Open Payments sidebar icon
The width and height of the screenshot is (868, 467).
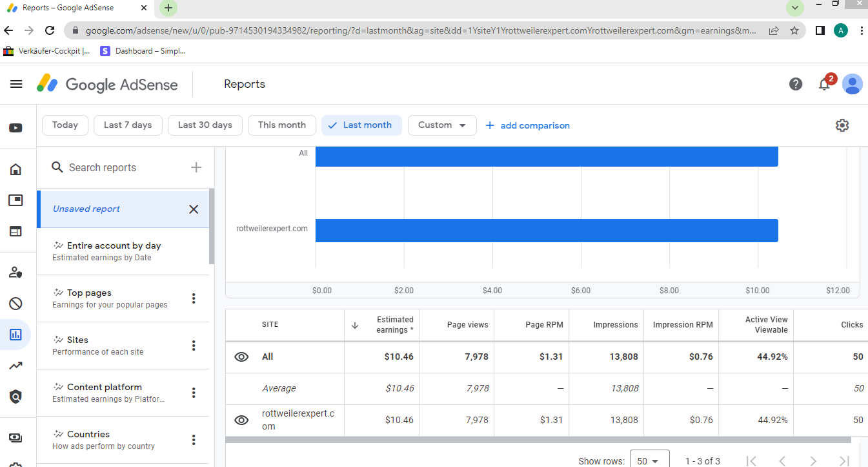click(x=15, y=438)
